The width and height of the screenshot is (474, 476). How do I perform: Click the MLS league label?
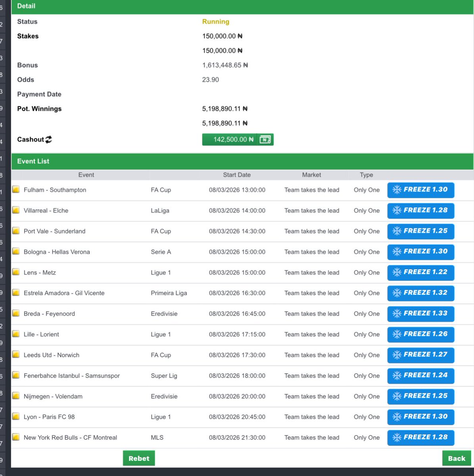click(157, 438)
